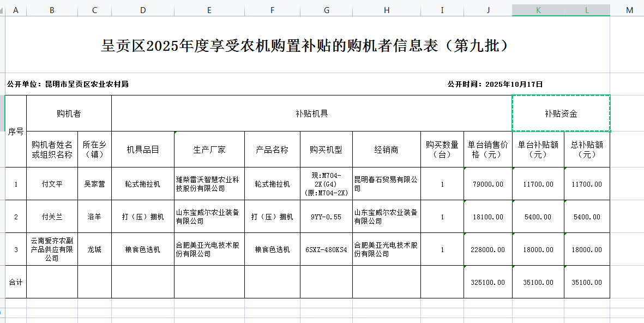Click the 公开单位 昆明市呈贡区农业农村局 cell
Screen dimensions: 644x323
pos(68,84)
